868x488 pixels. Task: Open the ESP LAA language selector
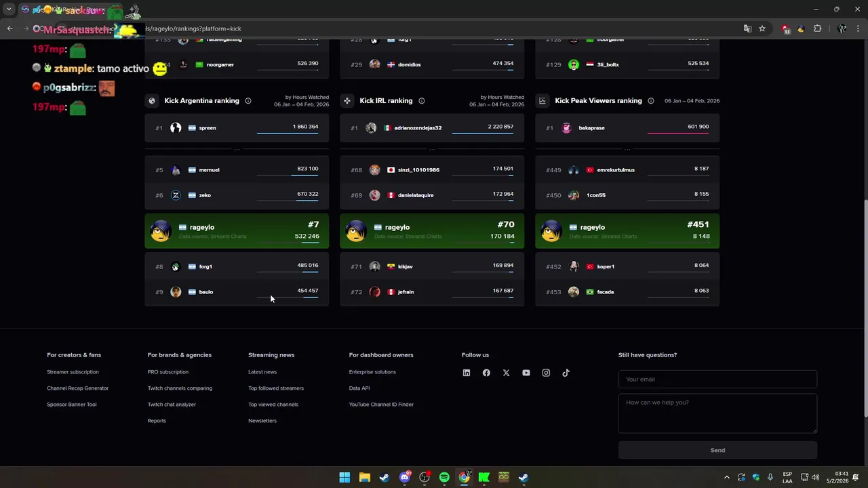(787, 477)
